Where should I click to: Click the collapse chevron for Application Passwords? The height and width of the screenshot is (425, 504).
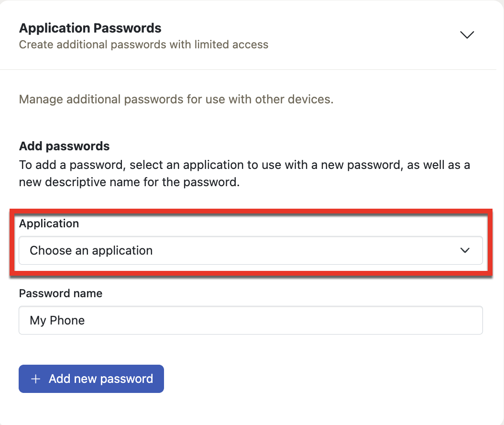467,34
